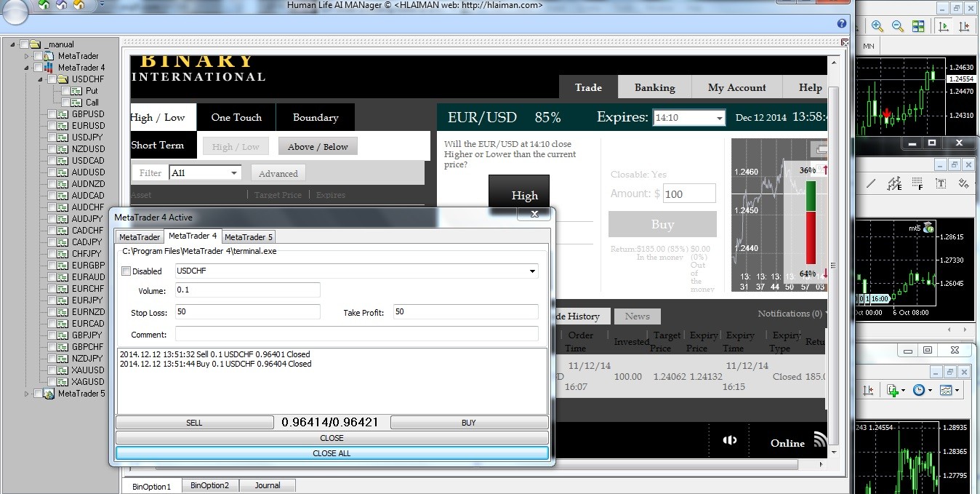The width and height of the screenshot is (980, 494).
Task: Open the blue help question mark icon
Action: tap(842, 23)
